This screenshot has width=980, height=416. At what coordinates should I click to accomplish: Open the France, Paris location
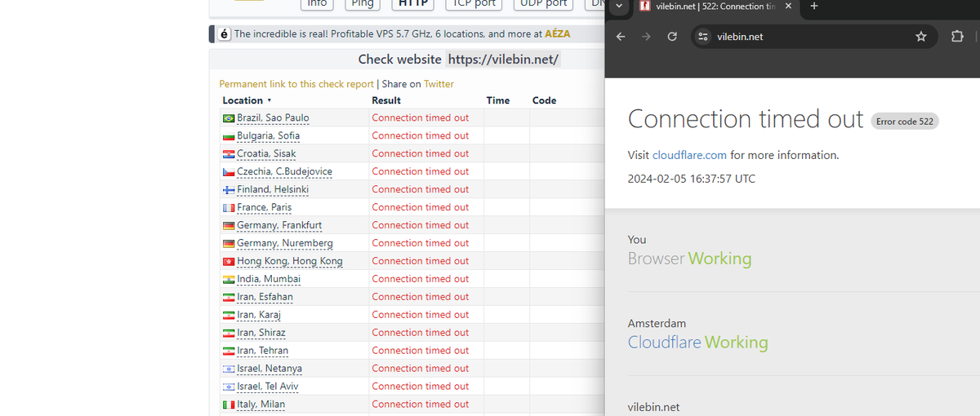264,207
